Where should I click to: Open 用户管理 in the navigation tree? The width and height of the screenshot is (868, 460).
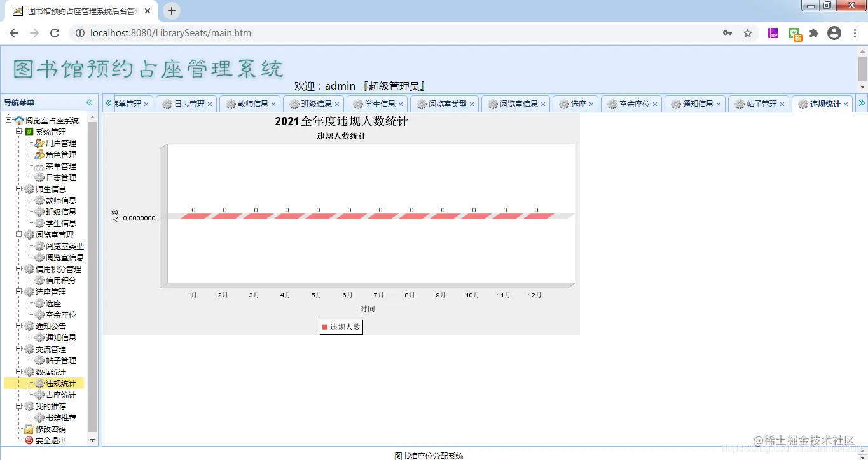(x=60, y=144)
